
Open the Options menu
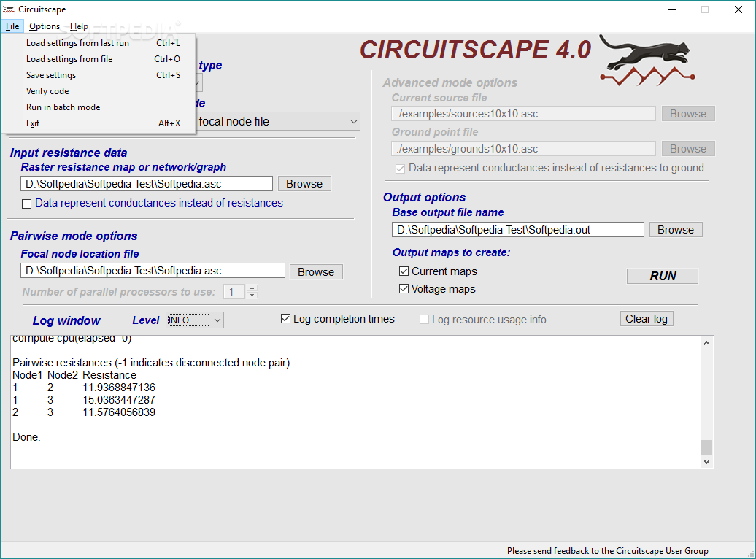pos(45,26)
